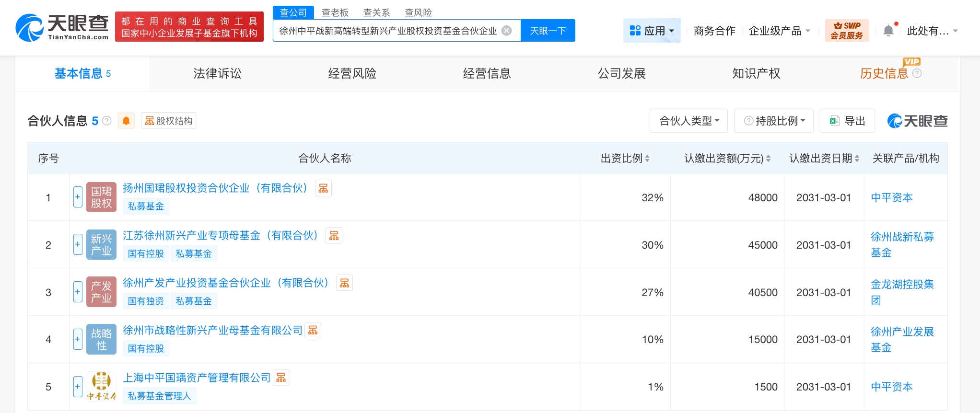Clear the search box with the X icon
The width and height of the screenshot is (980, 413).
click(506, 31)
